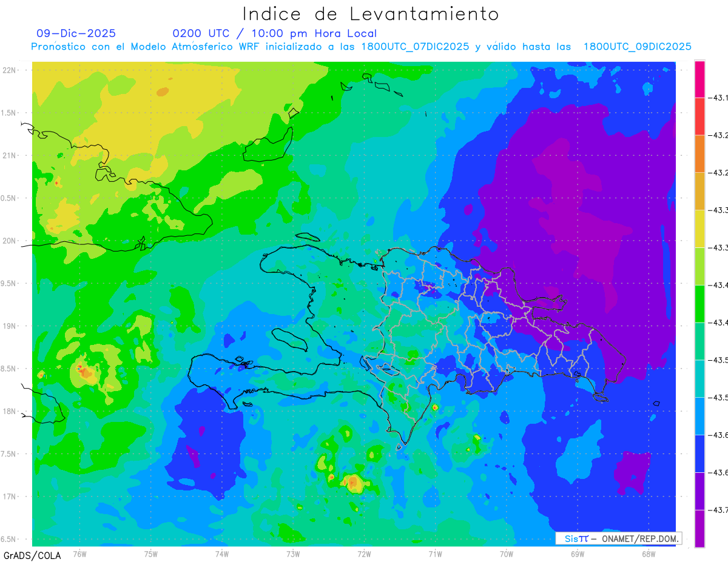The height and width of the screenshot is (562, 728).
Task: Pick the red swatch on the color scale
Action: click(700, 116)
